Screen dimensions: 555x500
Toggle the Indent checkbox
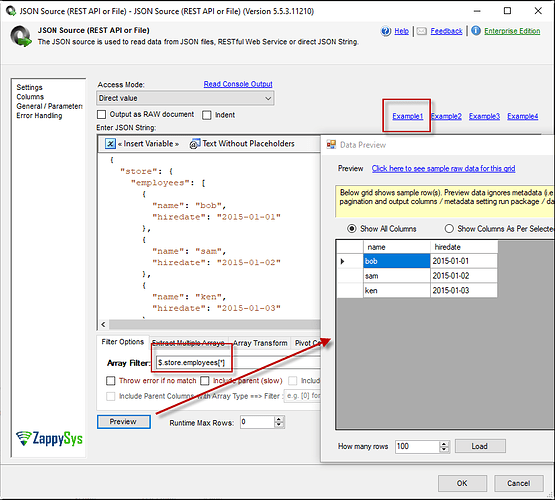tap(207, 115)
